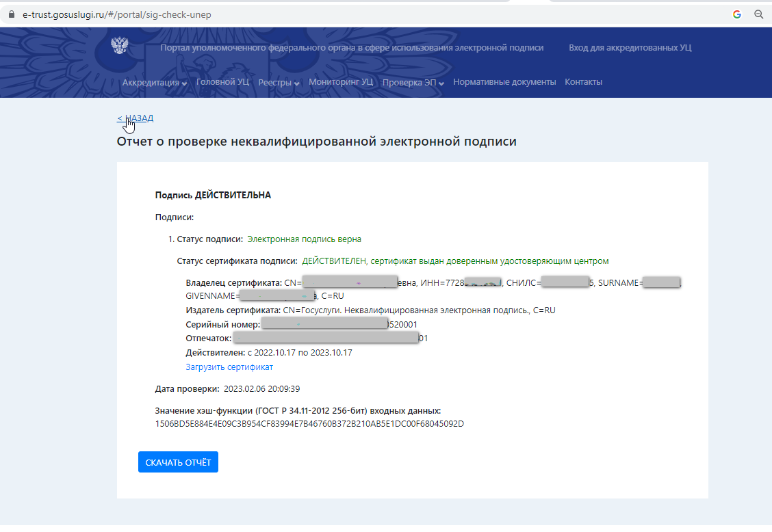Open the Контакты page
Image resolution: width=772 pixels, height=532 pixels.
pyautogui.click(x=583, y=81)
